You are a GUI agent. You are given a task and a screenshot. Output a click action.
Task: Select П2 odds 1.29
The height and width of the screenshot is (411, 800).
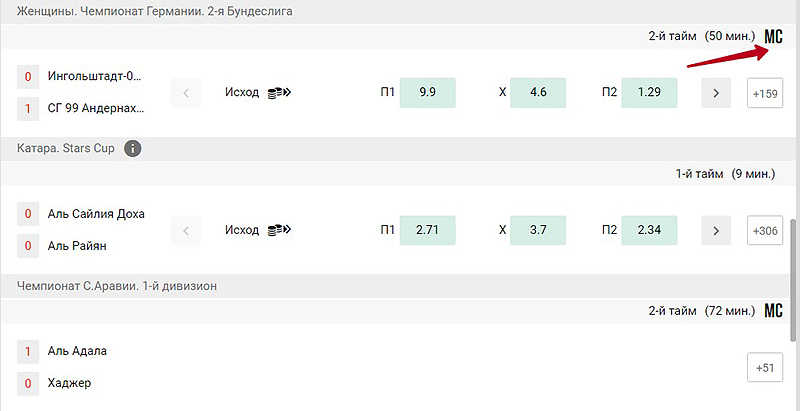point(649,93)
